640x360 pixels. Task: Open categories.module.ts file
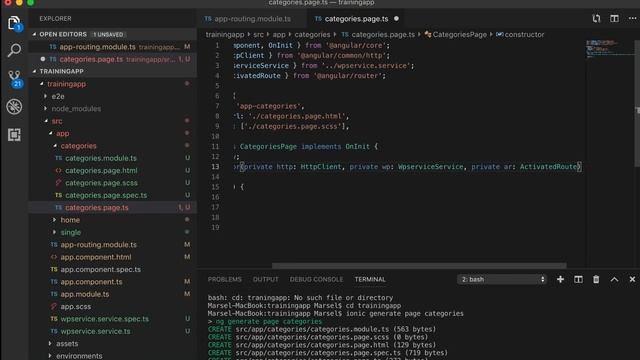pyautogui.click(x=113, y=158)
